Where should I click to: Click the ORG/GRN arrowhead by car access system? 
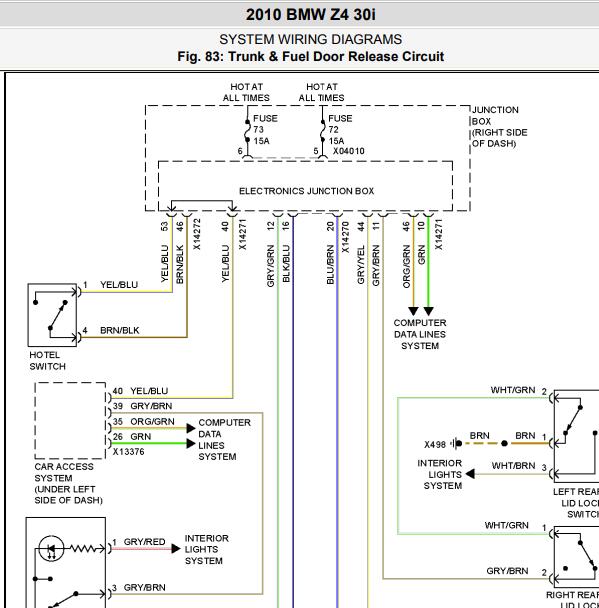191,428
